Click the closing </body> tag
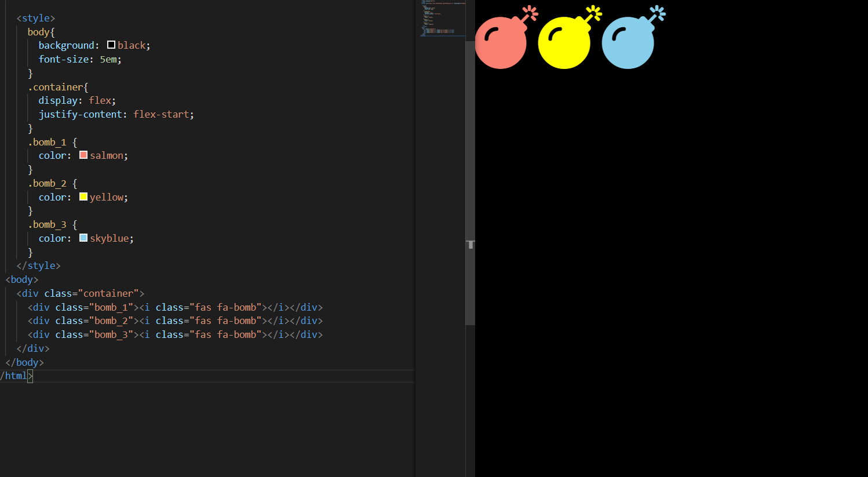 (x=25, y=362)
